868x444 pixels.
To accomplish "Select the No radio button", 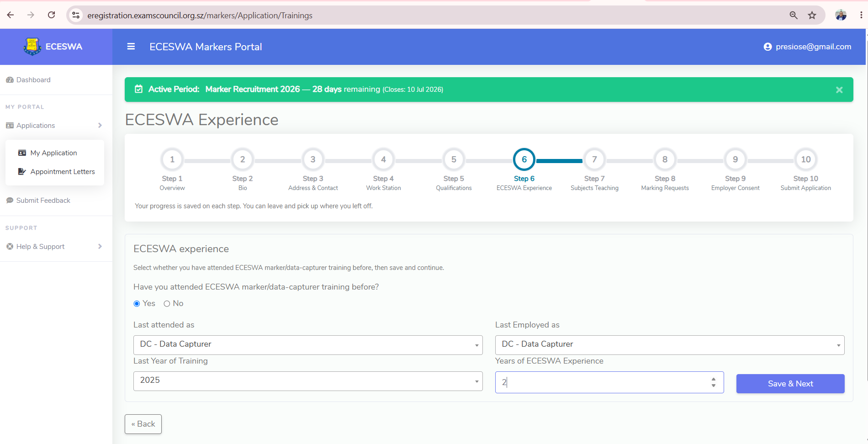I will (167, 304).
